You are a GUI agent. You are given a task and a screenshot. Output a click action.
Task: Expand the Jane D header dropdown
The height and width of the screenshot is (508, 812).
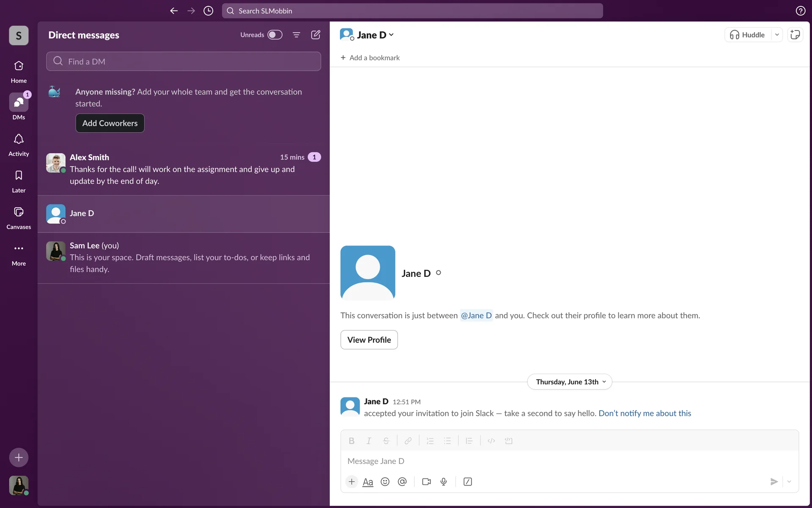391,35
